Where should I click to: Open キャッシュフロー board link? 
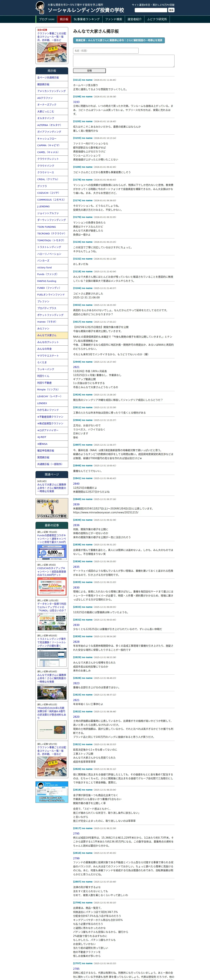point(52,139)
